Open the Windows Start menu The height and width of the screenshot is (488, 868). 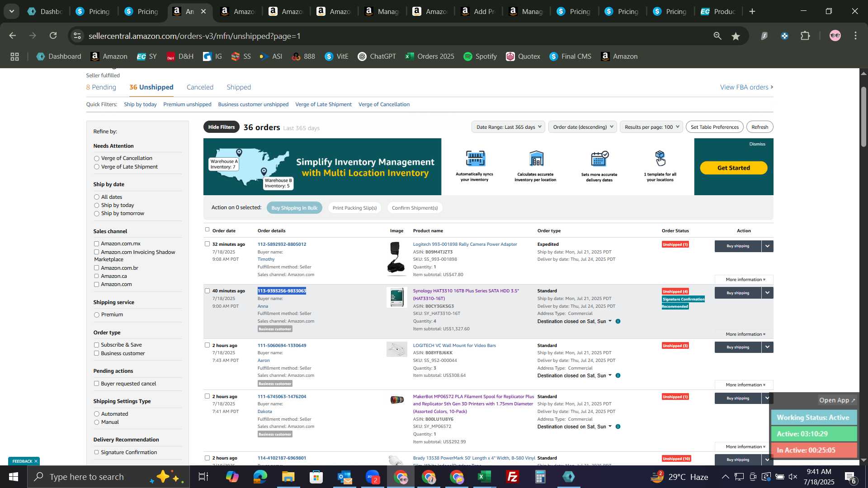[13, 477]
